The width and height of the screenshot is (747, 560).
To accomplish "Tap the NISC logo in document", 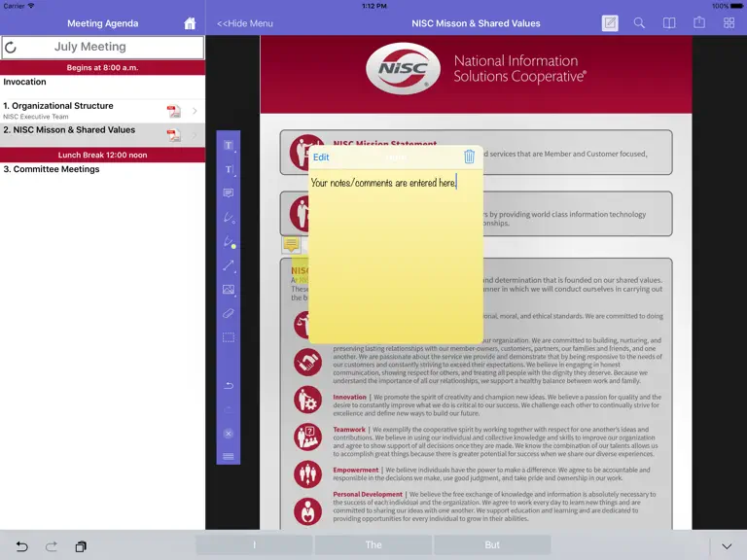I will (403, 69).
